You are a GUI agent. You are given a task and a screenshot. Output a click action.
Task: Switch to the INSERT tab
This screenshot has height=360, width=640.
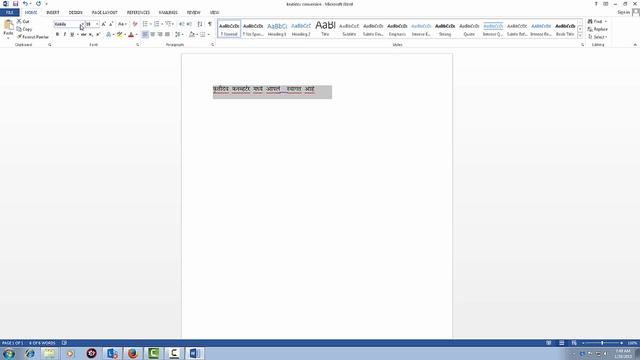tap(53, 13)
